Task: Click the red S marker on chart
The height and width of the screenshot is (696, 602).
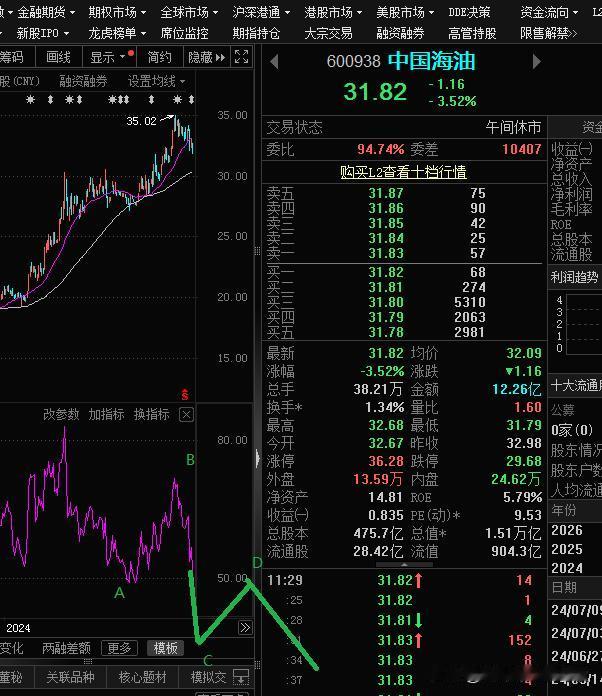Action: [x=185, y=394]
